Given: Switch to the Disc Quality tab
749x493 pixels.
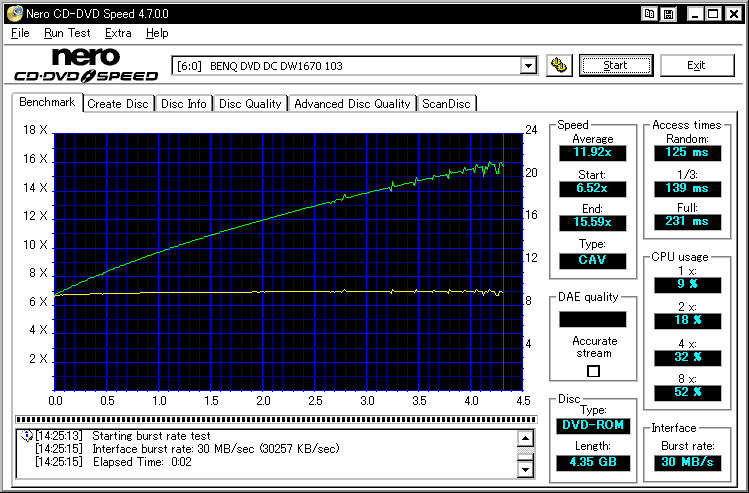Looking at the screenshot, I should coord(250,103).
